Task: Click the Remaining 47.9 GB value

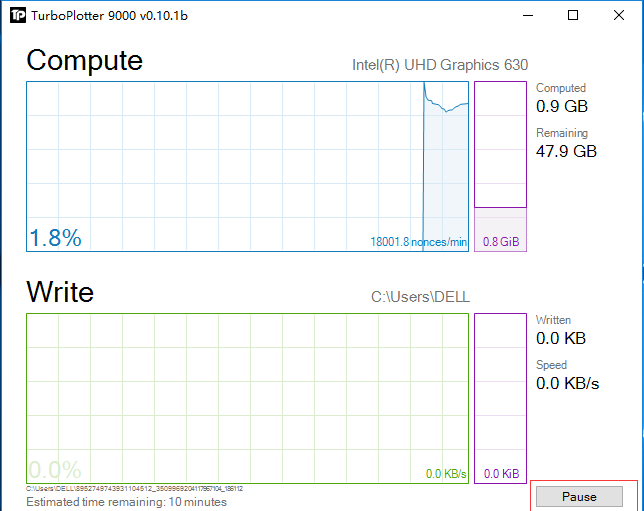Action: pos(566,152)
